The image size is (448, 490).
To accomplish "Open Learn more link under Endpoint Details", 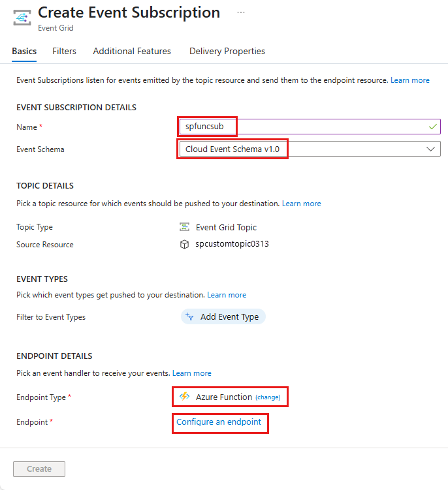I will 192,373.
